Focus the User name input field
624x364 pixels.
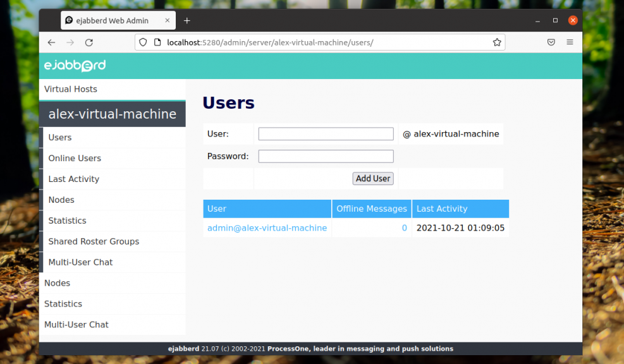(x=326, y=134)
